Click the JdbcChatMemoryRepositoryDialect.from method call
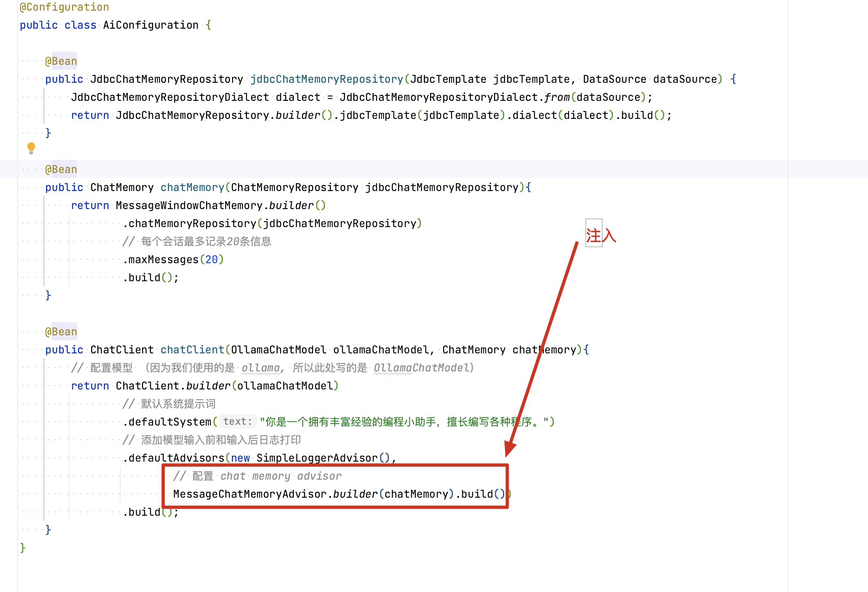This screenshot has height=592, width=868. (x=556, y=97)
